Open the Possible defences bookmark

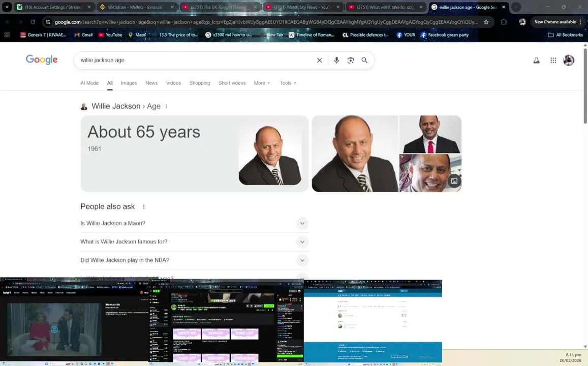pyautogui.click(x=365, y=35)
